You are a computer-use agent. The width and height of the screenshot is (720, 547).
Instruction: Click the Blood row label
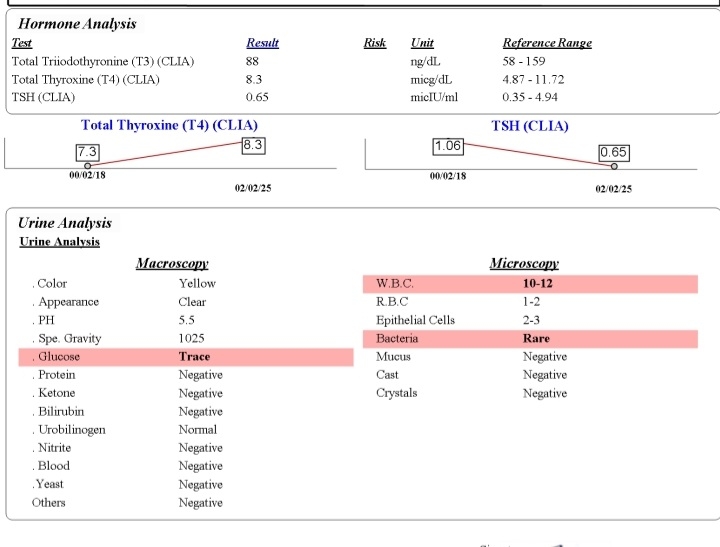[x=53, y=466]
